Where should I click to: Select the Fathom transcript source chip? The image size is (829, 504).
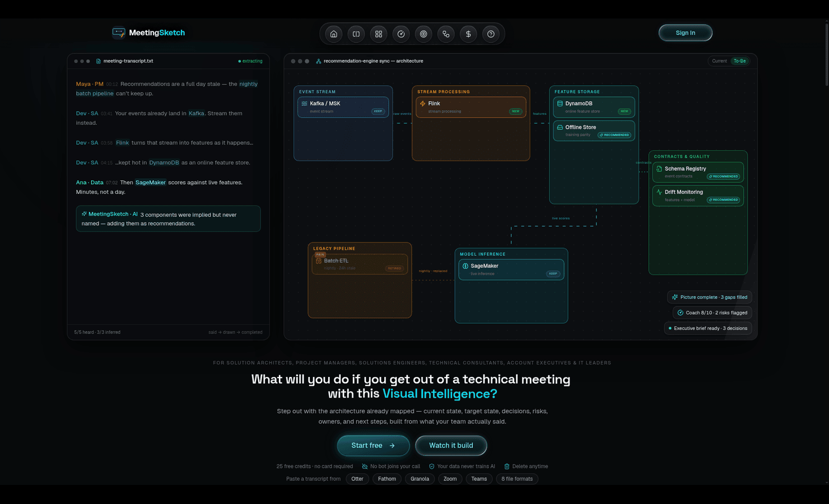click(387, 479)
